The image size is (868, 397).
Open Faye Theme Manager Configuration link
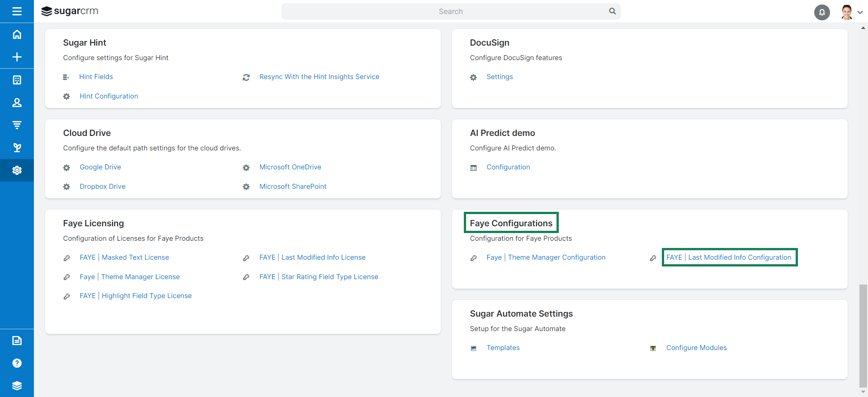[546, 257]
